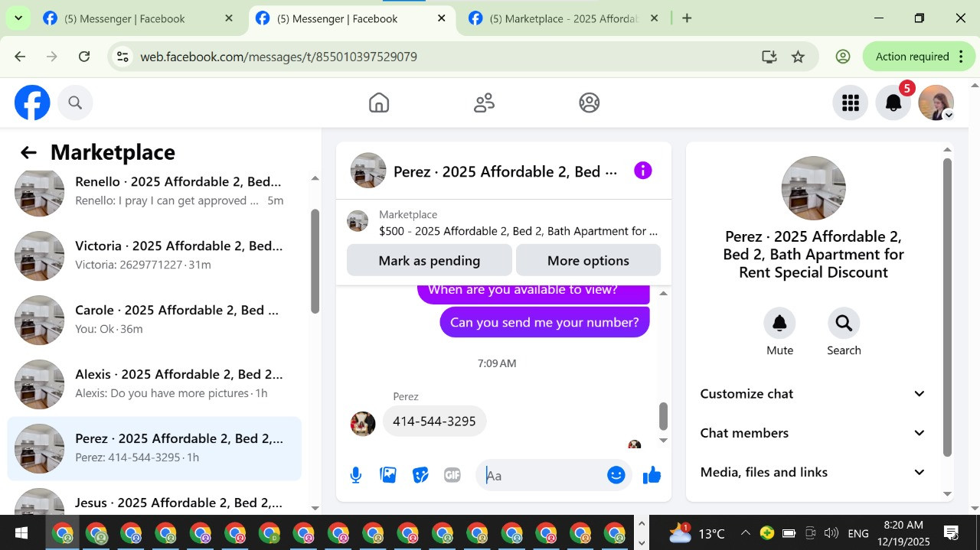Open a new browser tab

coord(687,18)
